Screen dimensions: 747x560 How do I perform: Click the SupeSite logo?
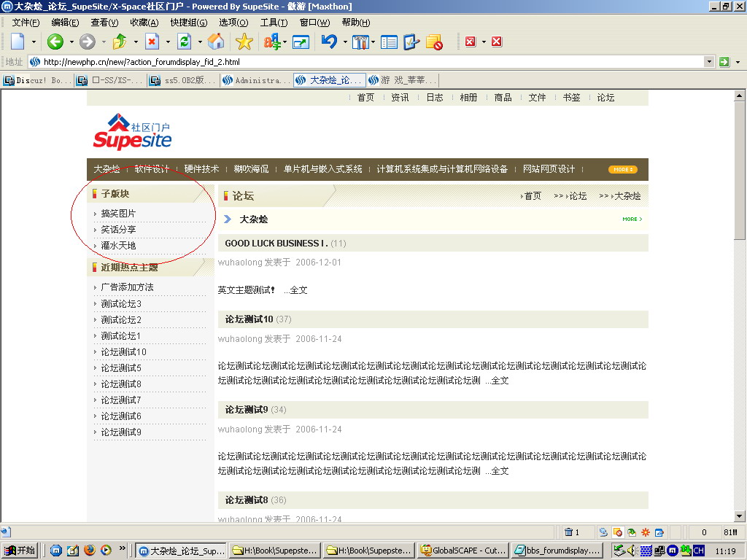click(132, 132)
